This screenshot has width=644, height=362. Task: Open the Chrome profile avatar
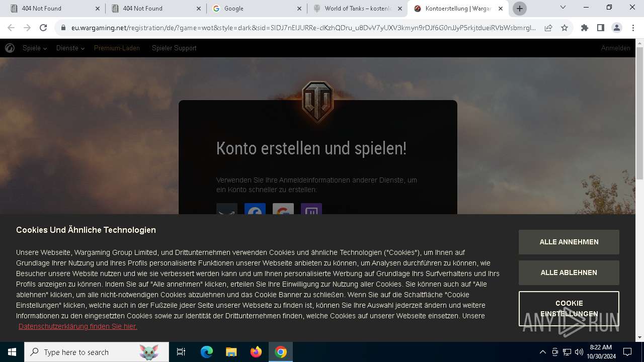(617, 28)
